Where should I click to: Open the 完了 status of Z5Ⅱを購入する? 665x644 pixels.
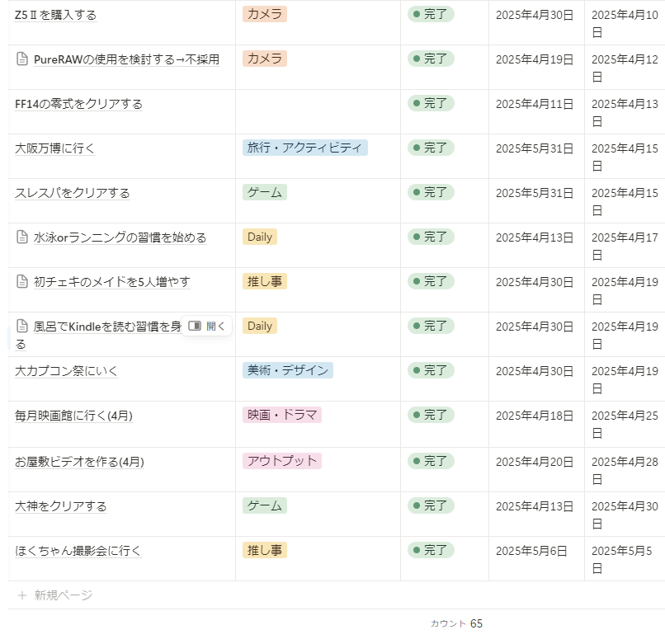431,14
